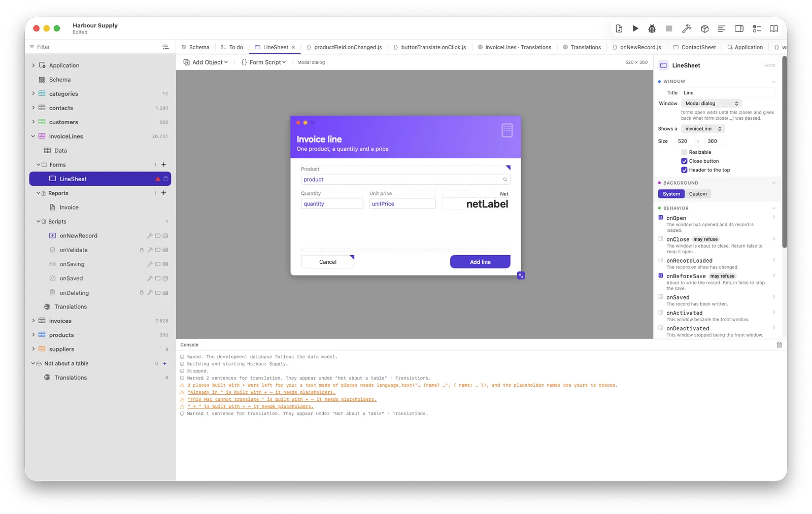Click the package cube icon in toolbar
The image size is (812, 514).
tap(704, 29)
